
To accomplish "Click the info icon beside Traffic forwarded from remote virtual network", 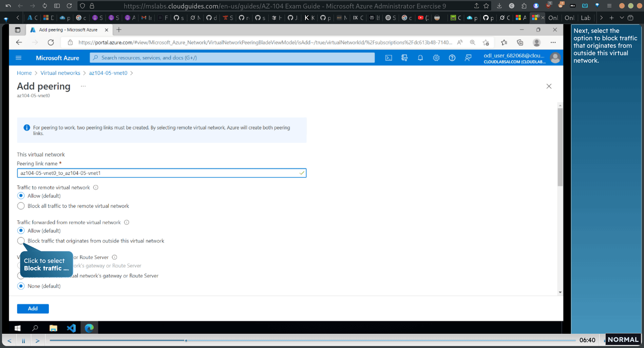I will pyautogui.click(x=127, y=222).
